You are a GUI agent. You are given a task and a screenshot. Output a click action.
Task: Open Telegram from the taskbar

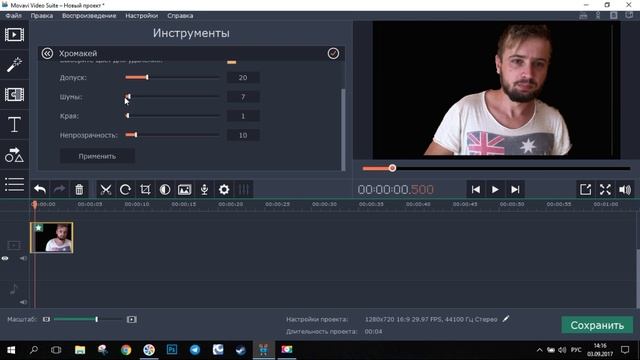pos(195,350)
